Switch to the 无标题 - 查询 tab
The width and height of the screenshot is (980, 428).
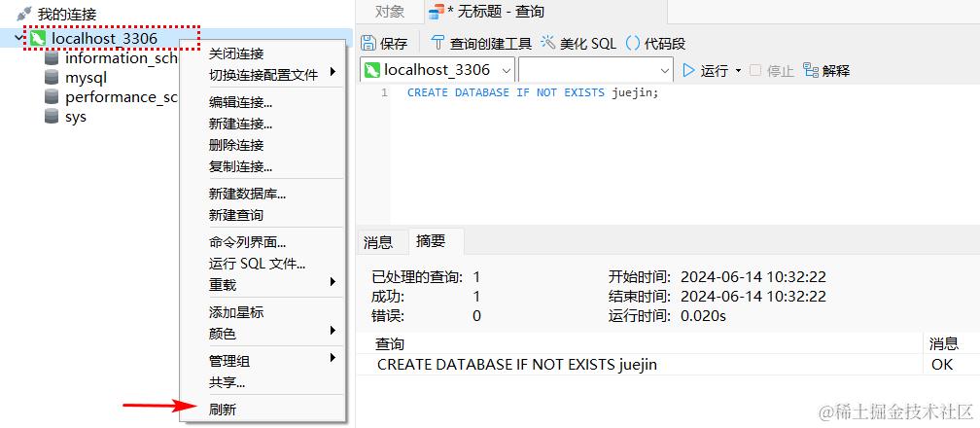545,12
